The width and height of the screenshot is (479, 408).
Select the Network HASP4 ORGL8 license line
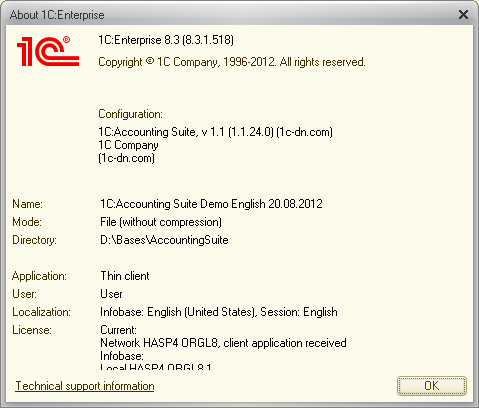[x=223, y=343]
